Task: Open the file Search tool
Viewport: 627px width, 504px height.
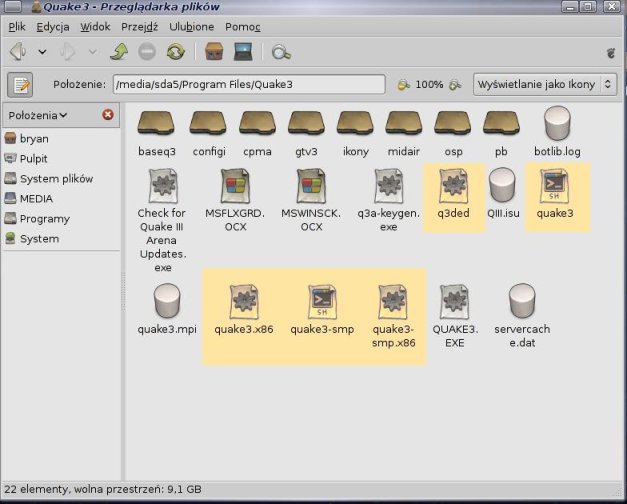Action: pyautogui.click(x=281, y=52)
